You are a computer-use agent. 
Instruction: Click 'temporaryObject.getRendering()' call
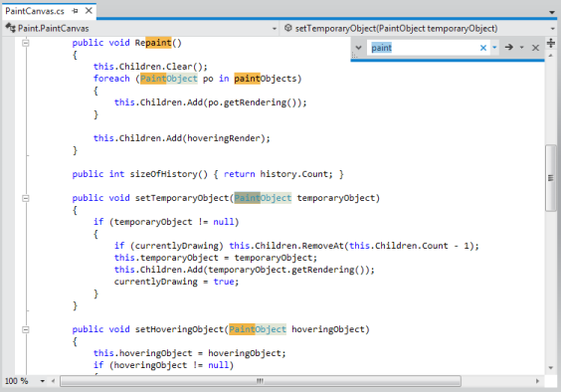pyautogui.click(x=286, y=270)
